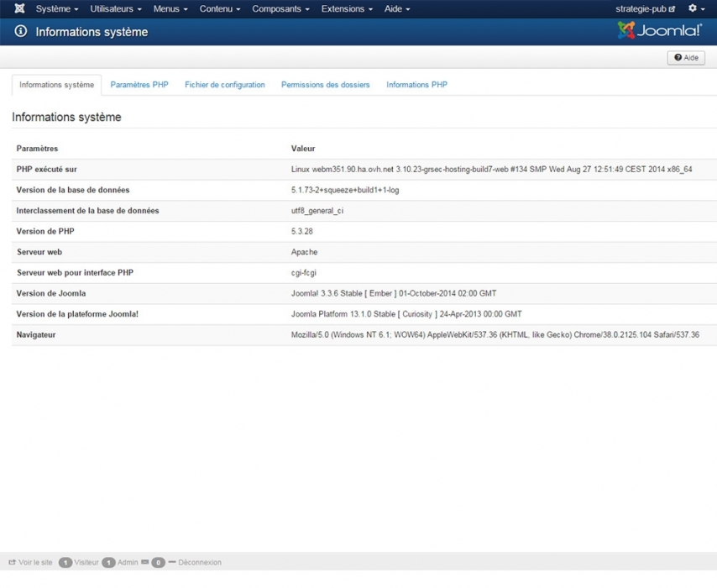
Task: Click the cgi-fcgi value
Action: click(304, 273)
